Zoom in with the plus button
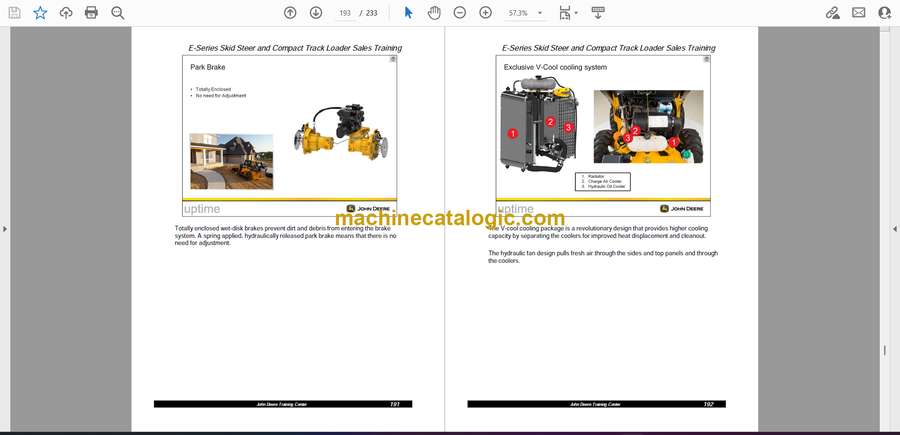The height and width of the screenshot is (435, 900). click(486, 13)
